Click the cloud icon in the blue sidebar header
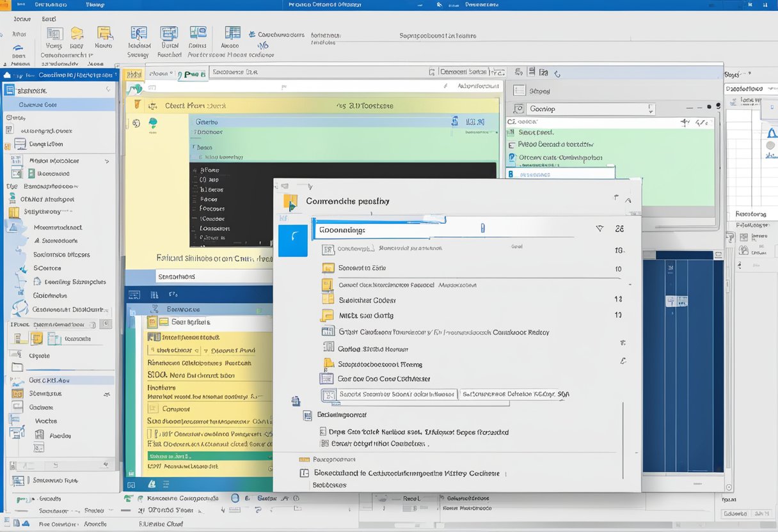 tap(7, 75)
